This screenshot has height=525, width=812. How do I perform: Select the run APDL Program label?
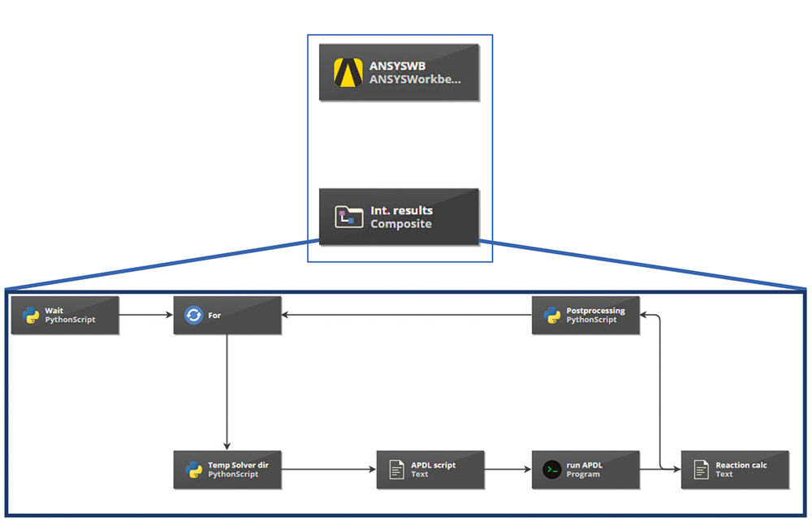click(x=584, y=470)
